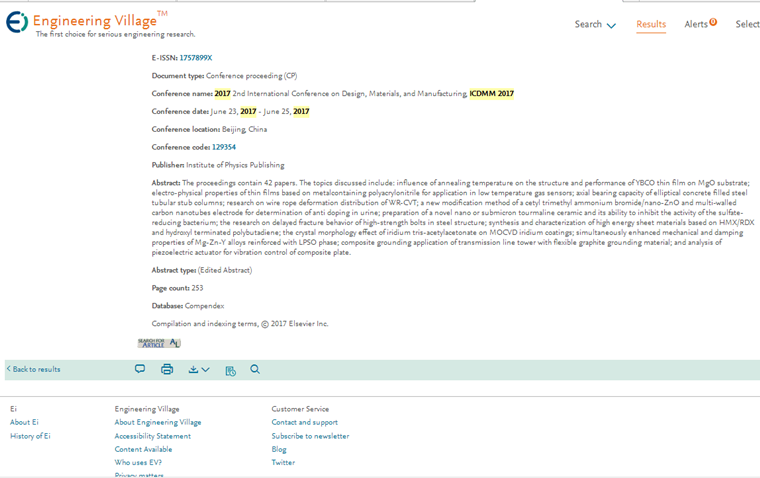
Task: Print this record using printer icon
Action: pyautogui.click(x=167, y=369)
